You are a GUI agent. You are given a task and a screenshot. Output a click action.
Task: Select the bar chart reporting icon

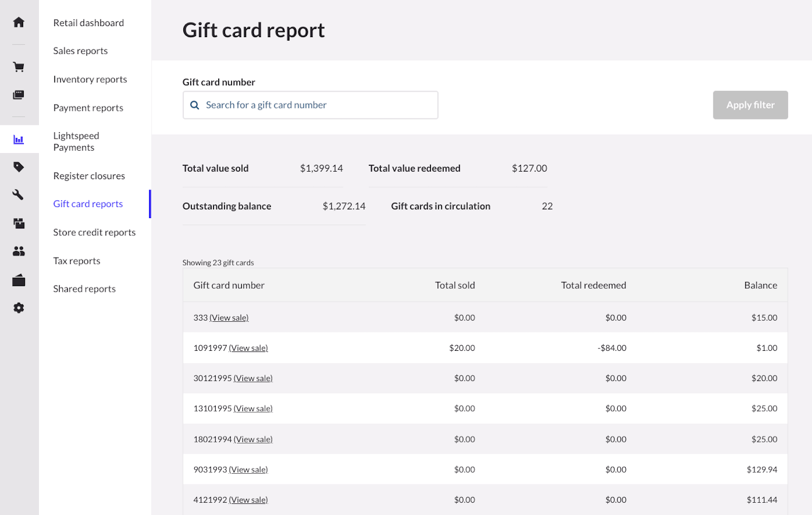pyautogui.click(x=19, y=139)
